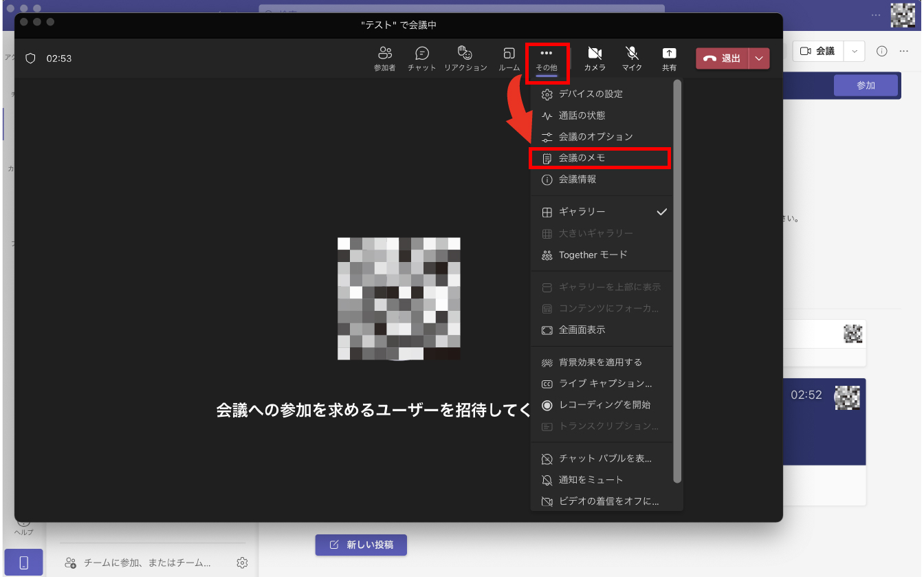Open the settings gear beside team join

pos(242,563)
